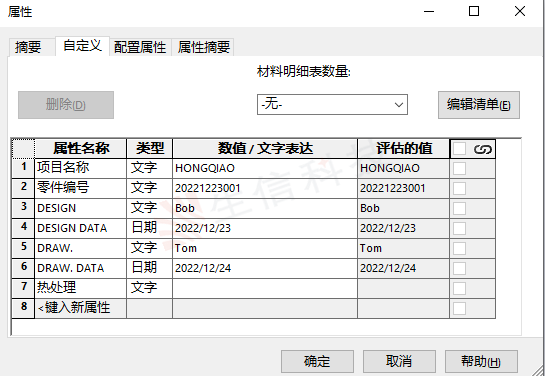Image resolution: width=545 pixels, height=376 pixels.
Task: Check the box in DRAW. DATA row
Action: 459,268
